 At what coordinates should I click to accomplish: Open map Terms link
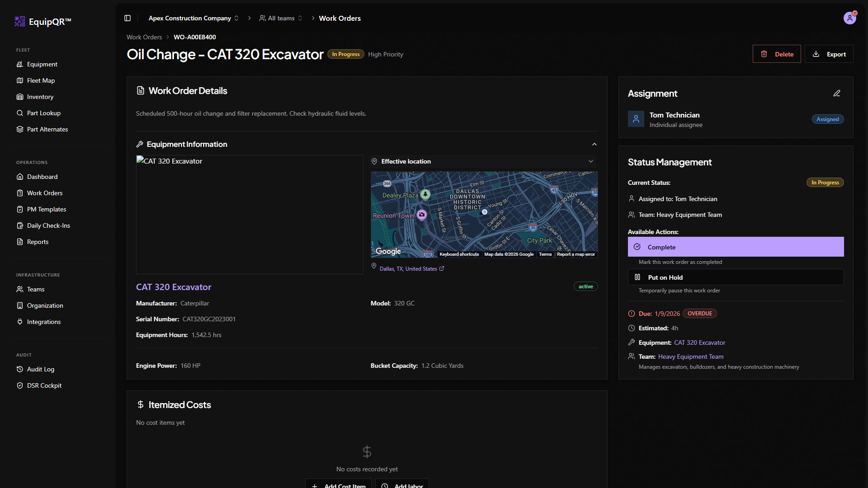coord(545,254)
